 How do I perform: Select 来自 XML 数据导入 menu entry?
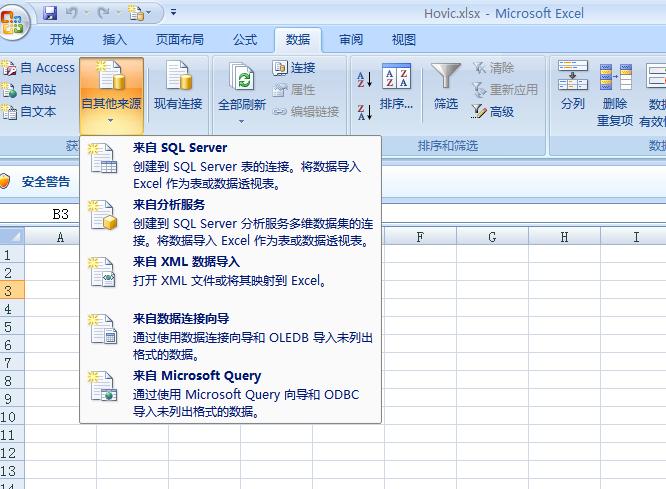(x=230, y=279)
